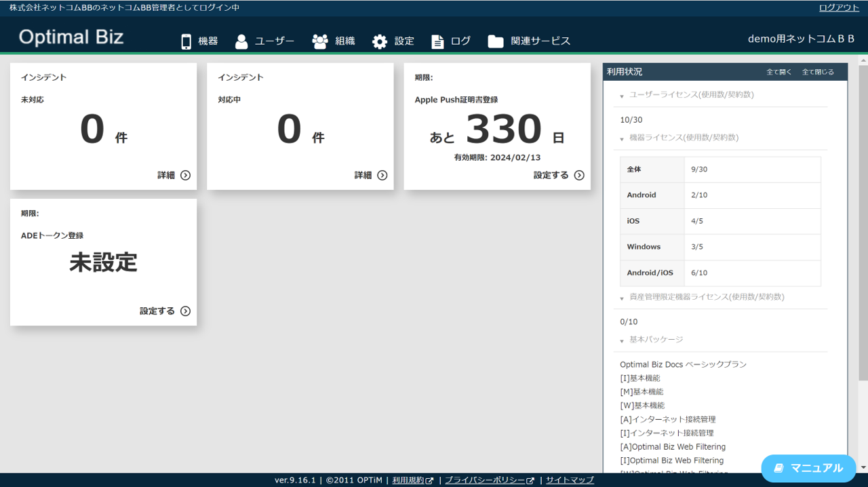Click the book icon on マニュアル button
The width and height of the screenshot is (868, 487).
click(x=779, y=468)
